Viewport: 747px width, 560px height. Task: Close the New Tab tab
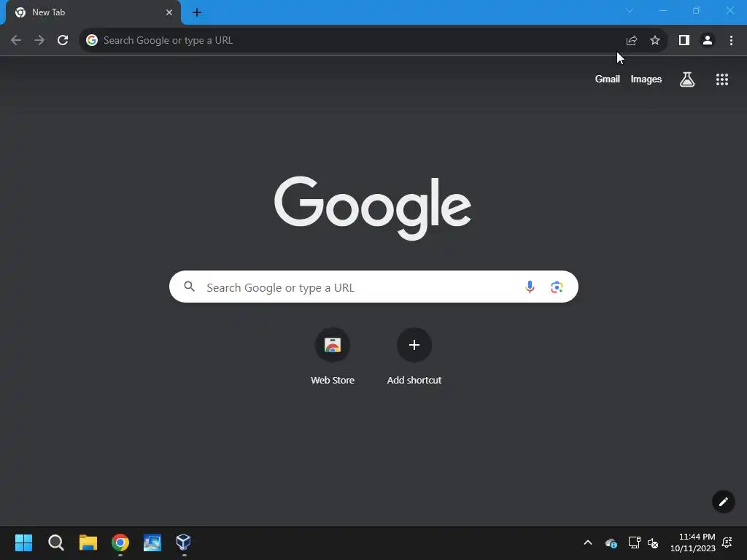169,12
